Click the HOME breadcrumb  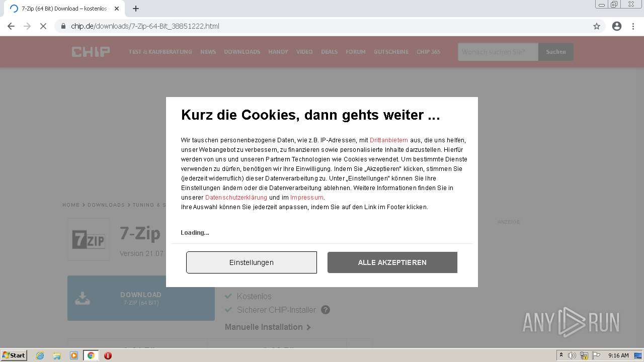tap(71, 205)
